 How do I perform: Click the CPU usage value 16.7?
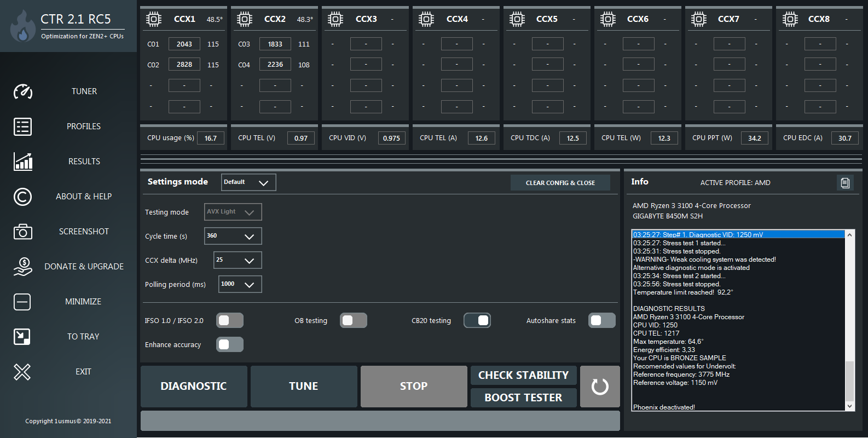pyautogui.click(x=211, y=138)
